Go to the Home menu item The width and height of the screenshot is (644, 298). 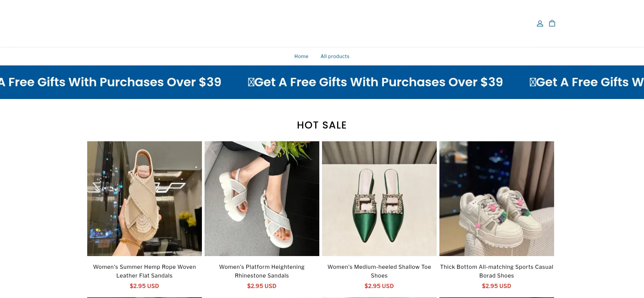(301, 56)
